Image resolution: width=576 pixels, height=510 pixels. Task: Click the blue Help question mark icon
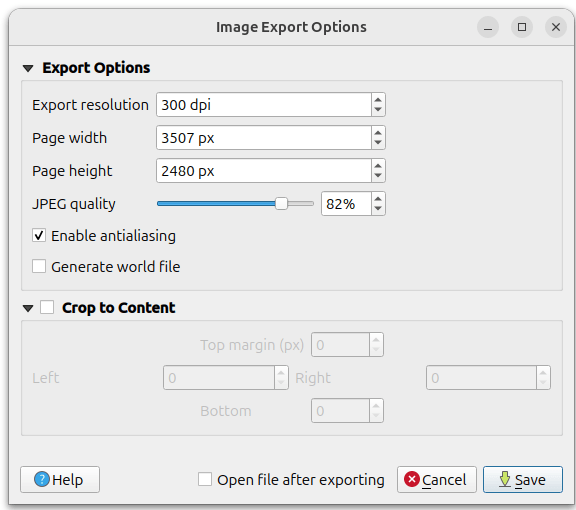coord(42,479)
